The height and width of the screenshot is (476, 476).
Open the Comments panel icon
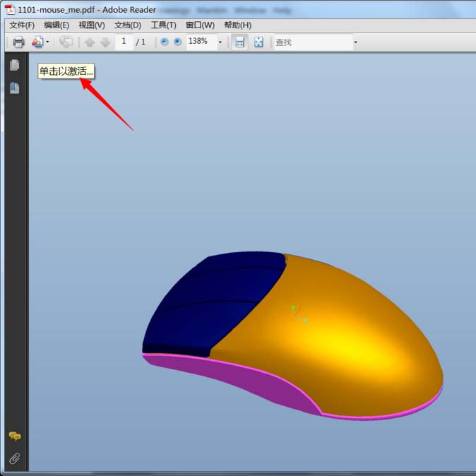[x=14, y=436]
